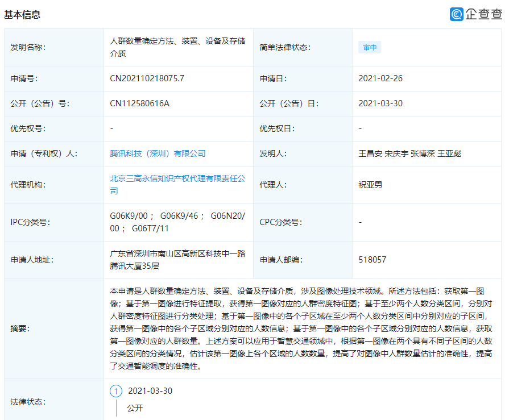509x420 pixels.
Task: Click the CPC分类号 label cell
Action: coord(303,222)
